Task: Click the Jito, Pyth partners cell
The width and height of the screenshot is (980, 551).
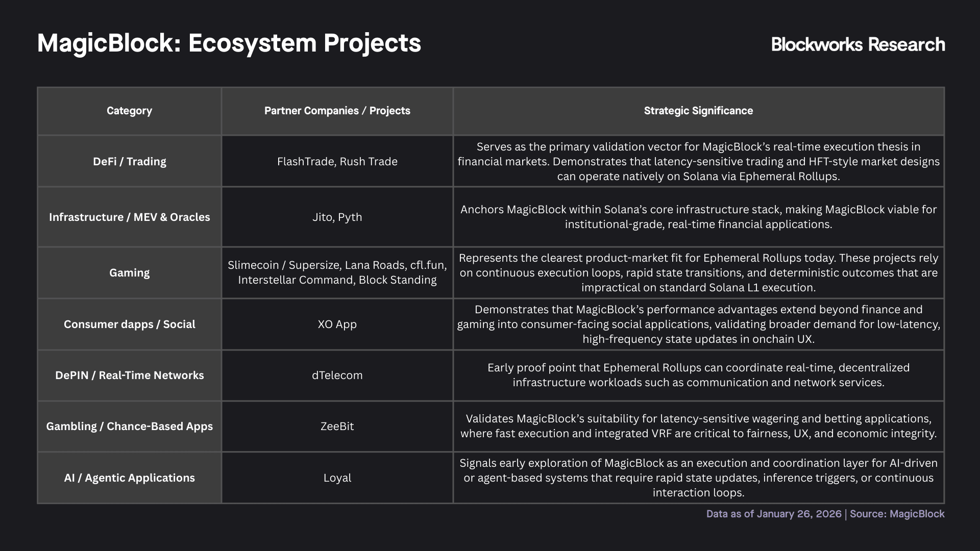Action: pos(337,217)
